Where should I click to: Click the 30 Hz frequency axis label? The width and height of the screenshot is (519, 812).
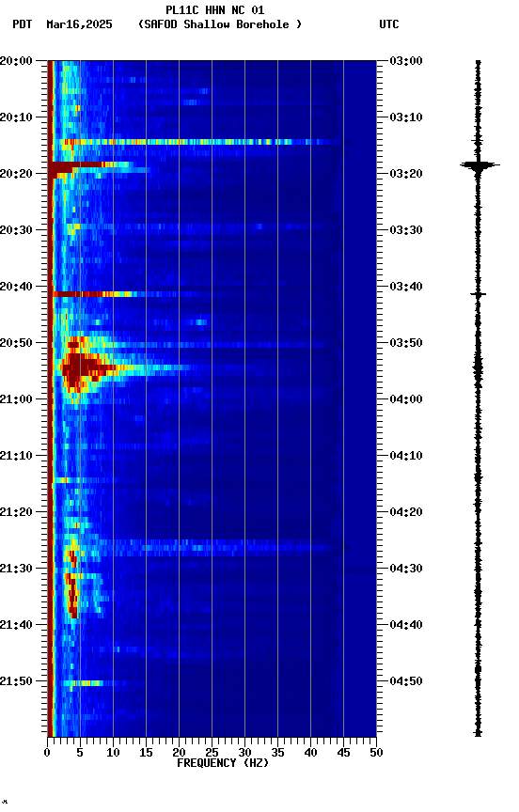[245, 753]
